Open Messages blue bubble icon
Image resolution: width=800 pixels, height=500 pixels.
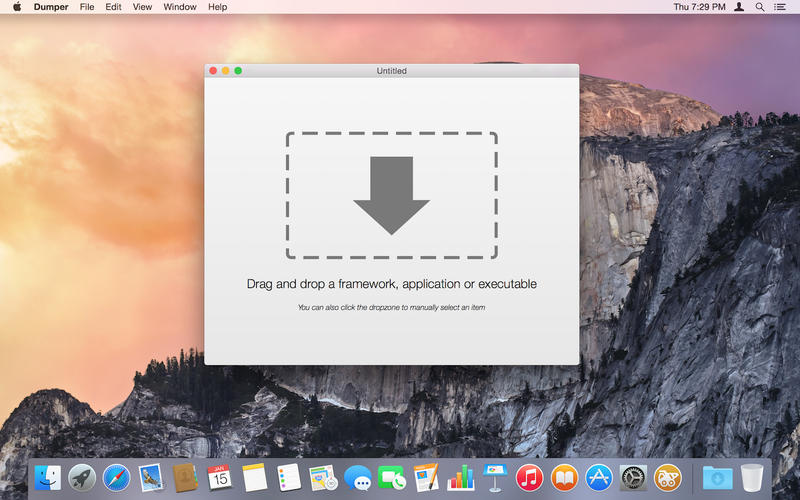(358, 478)
